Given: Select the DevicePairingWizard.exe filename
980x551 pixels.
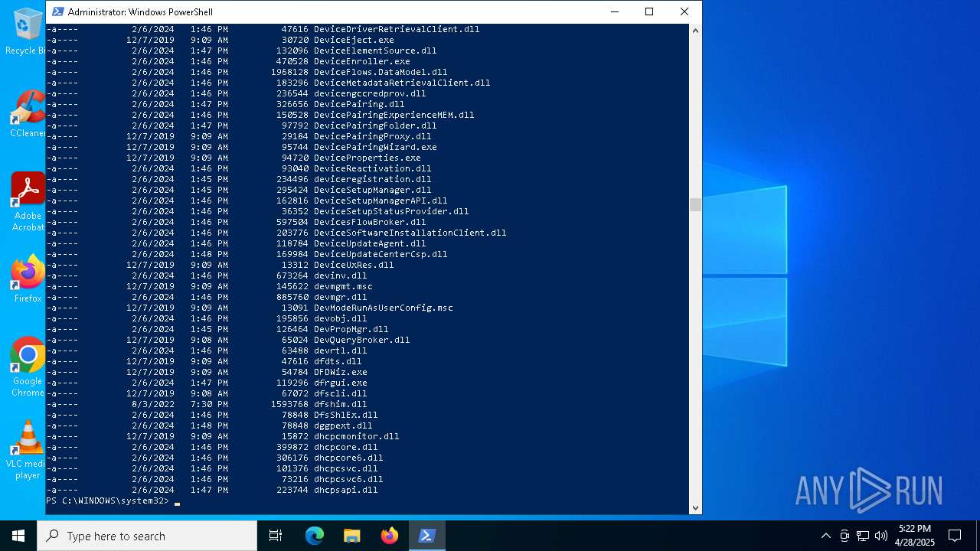Looking at the screenshot, I should point(375,147).
